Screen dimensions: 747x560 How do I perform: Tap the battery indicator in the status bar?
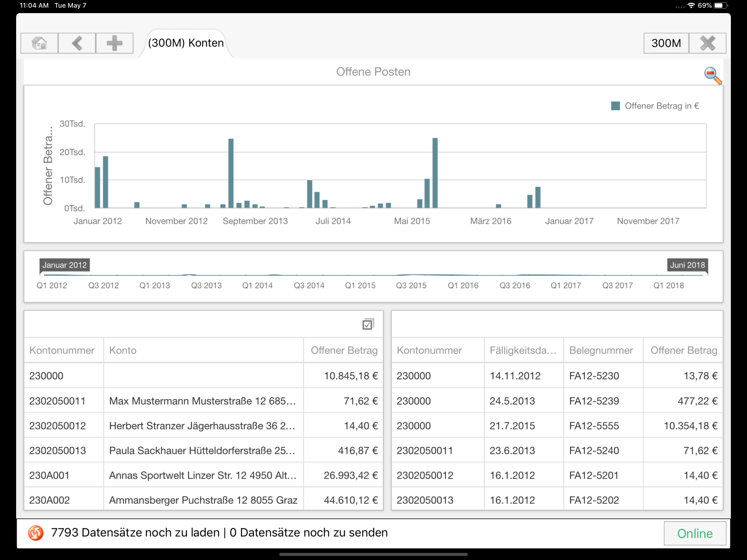(721, 5)
